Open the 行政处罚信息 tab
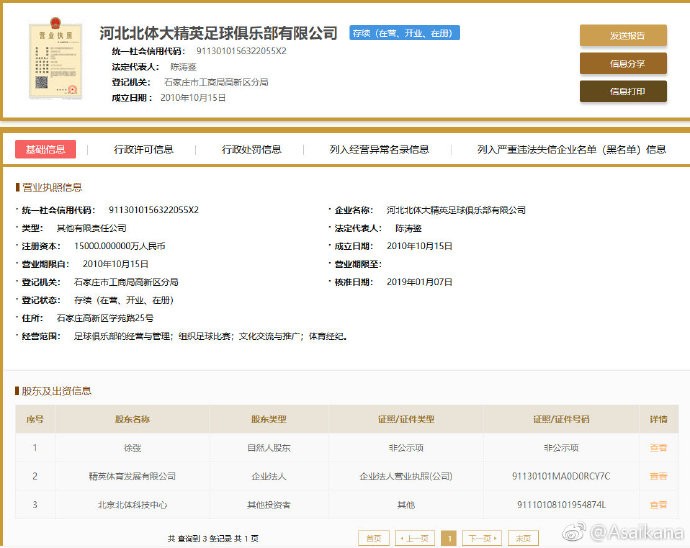The width and height of the screenshot is (690, 548). click(251, 149)
